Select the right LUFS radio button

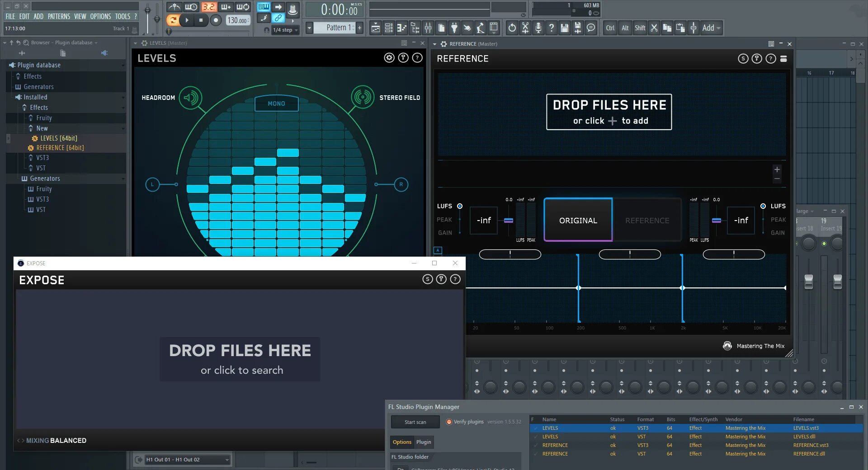pos(763,206)
